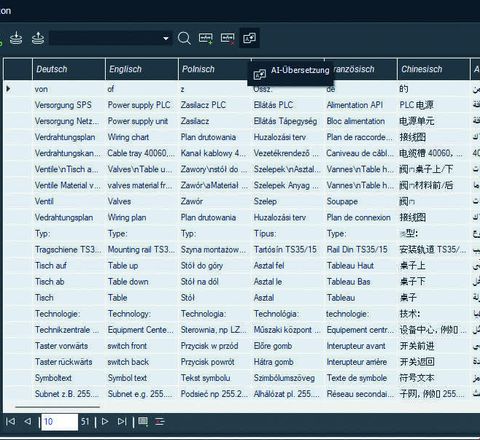Select cell 'Verdrahtungsplan'

69,137
